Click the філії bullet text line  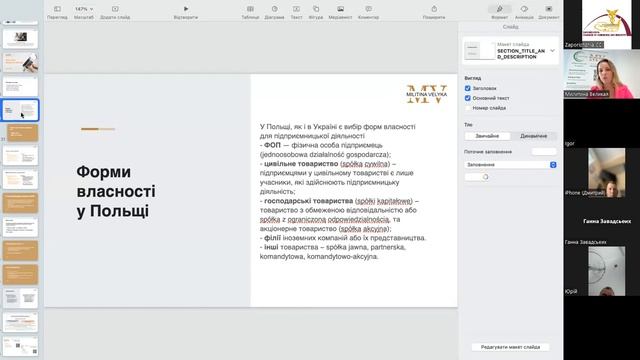coord(342,238)
